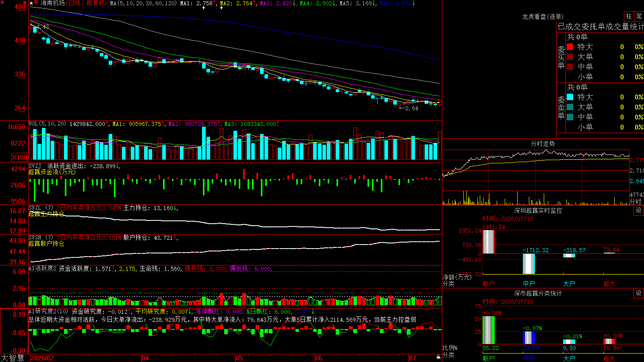Image resolution: width=644 pixels, height=362 pixels.
Task: Click the teal 中单 sell-order swatch
Action: coord(570,117)
